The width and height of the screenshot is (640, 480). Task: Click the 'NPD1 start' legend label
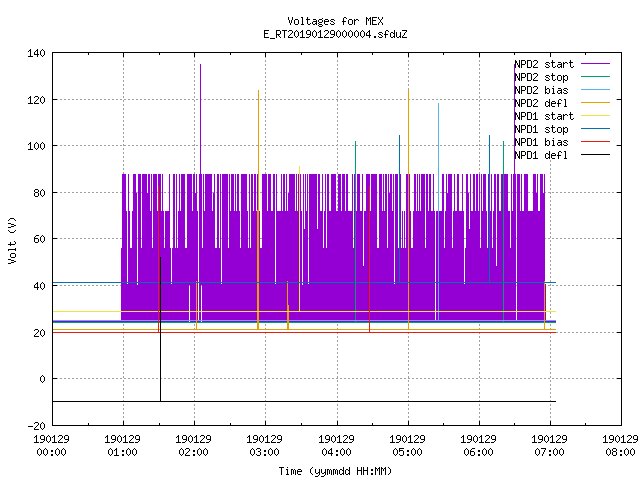point(544,116)
